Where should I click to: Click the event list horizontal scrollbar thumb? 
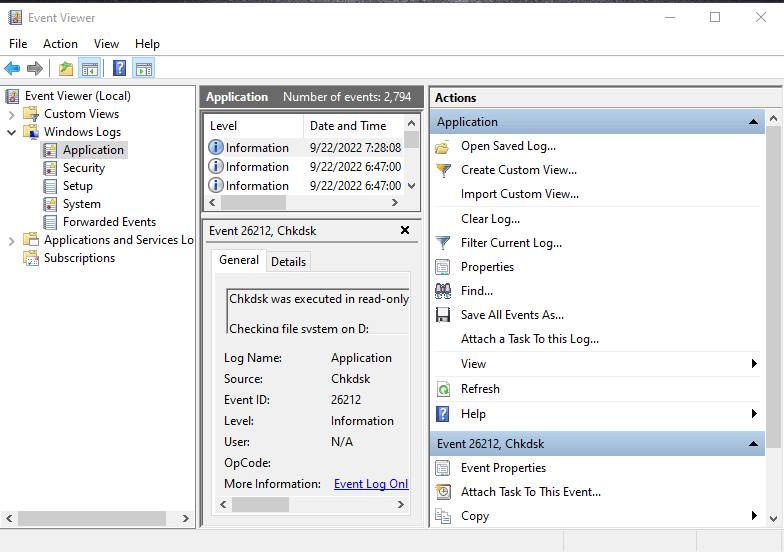pyautogui.click(x=254, y=202)
